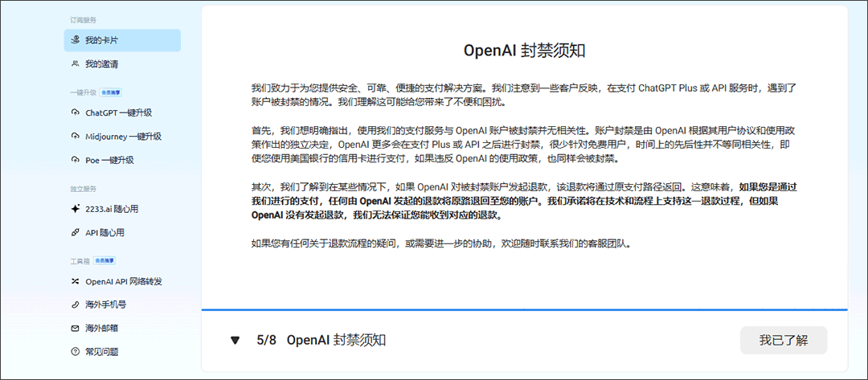The image size is (868, 380).
Task: Click the OpenAI API 网络转发 shuffle icon
Action: (76, 281)
